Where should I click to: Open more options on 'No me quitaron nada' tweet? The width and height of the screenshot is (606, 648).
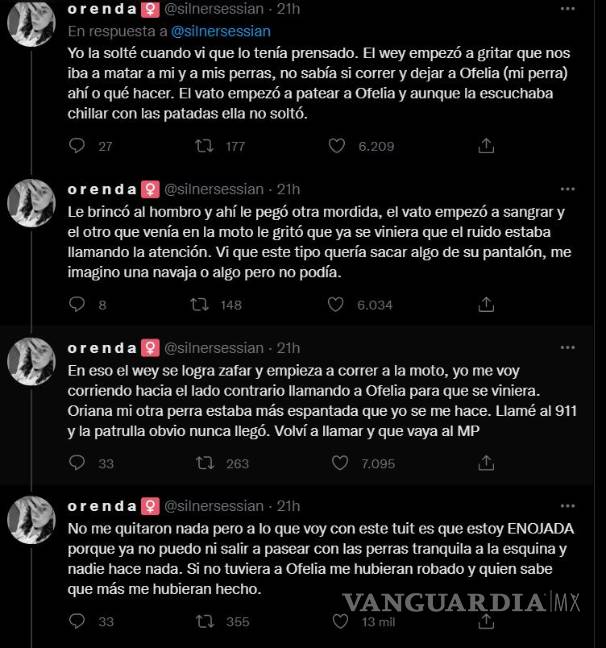tap(568, 506)
